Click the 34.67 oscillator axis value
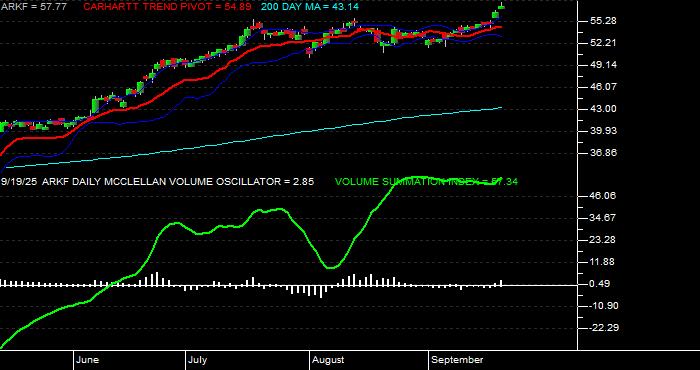Viewport: 700px width, 370px height. click(604, 218)
